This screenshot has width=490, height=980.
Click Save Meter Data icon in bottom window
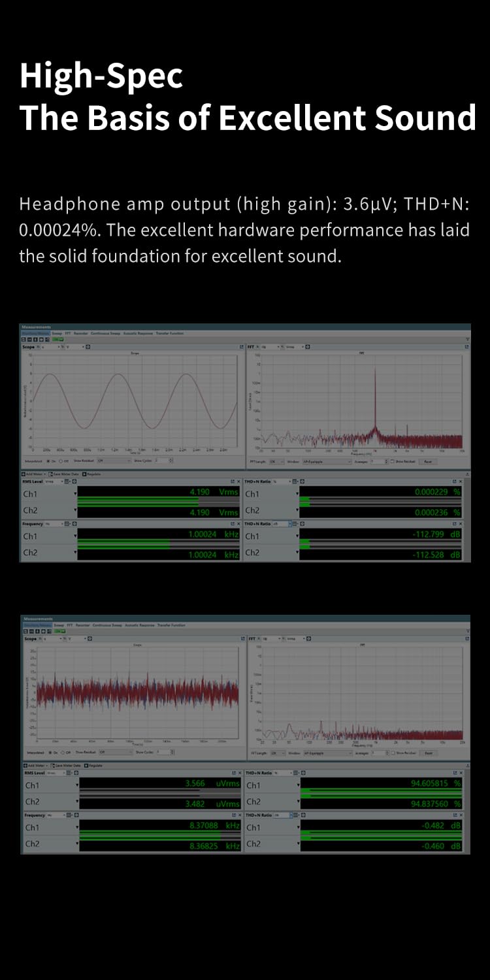51,765
